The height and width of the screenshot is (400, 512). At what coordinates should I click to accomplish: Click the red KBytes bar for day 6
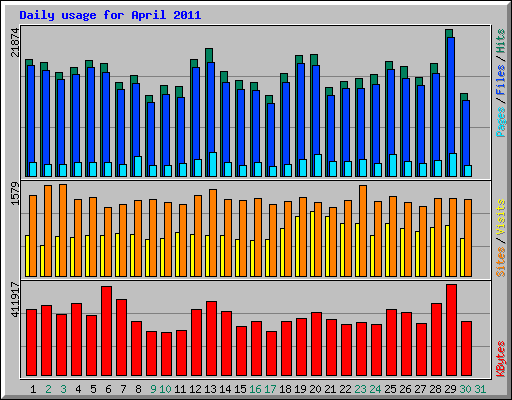tap(106, 331)
